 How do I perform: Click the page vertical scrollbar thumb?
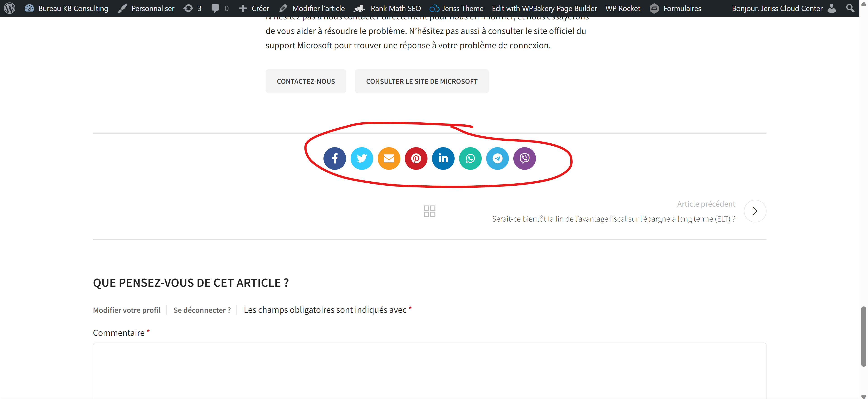tap(864, 336)
